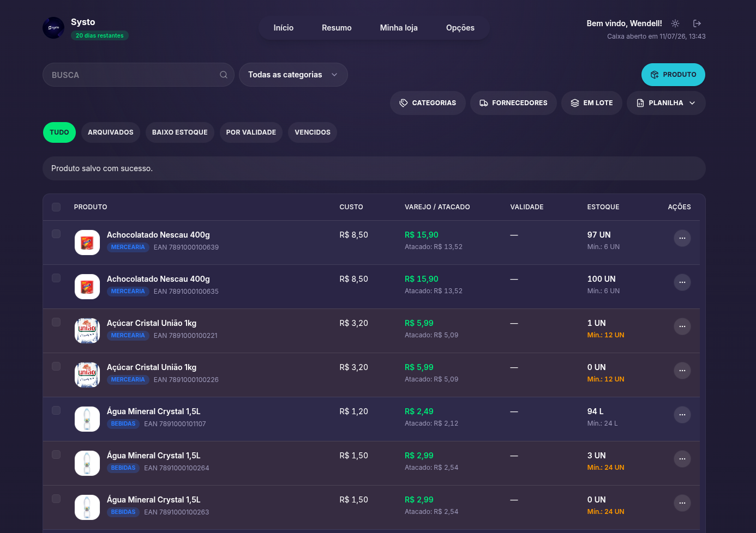
Task: Show Vencidos products filter
Action: (313, 132)
